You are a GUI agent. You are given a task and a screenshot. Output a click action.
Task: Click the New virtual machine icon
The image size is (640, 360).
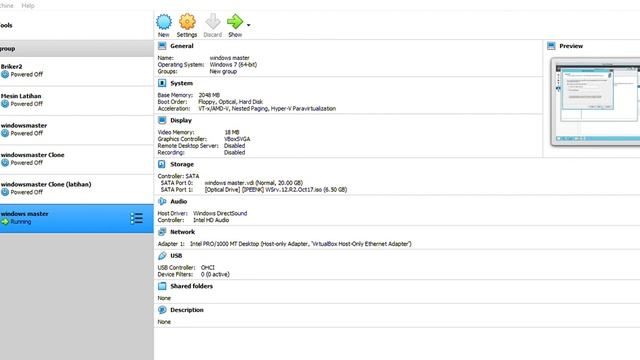[164, 22]
